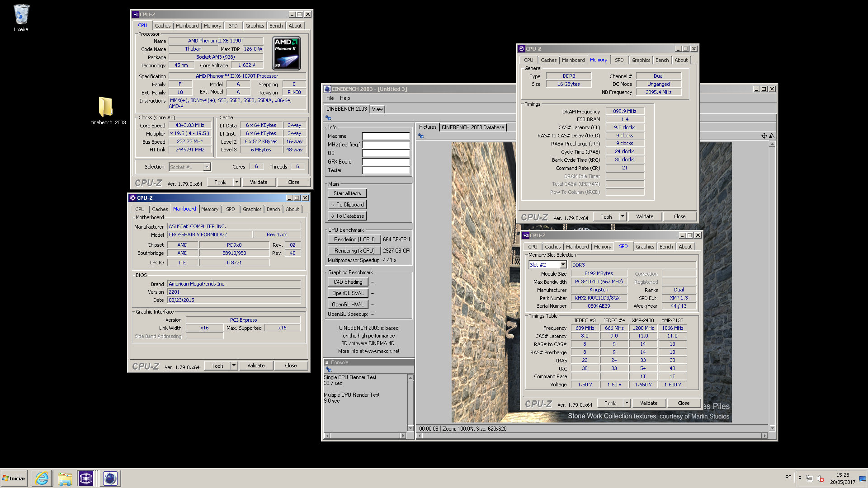This screenshot has height=488, width=868.
Task: Click the To Clipboard button
Action: tap(347, 205)
